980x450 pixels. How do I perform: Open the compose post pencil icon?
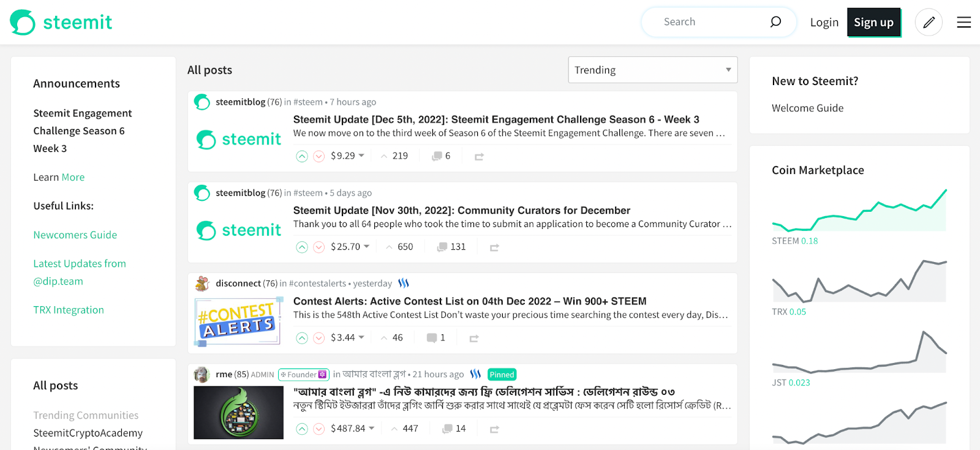929,22
